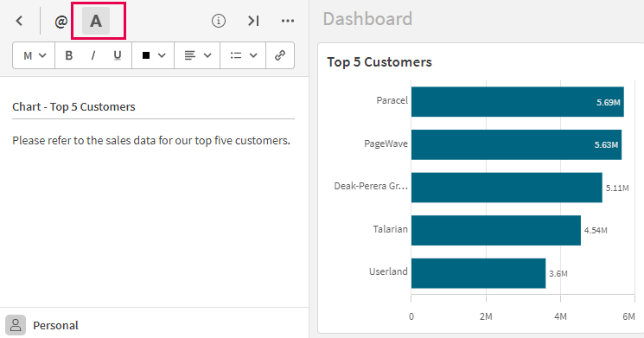Collapse the notes panel with the arrow-bar icon
The image size is (644, 338).
point(253,21)
